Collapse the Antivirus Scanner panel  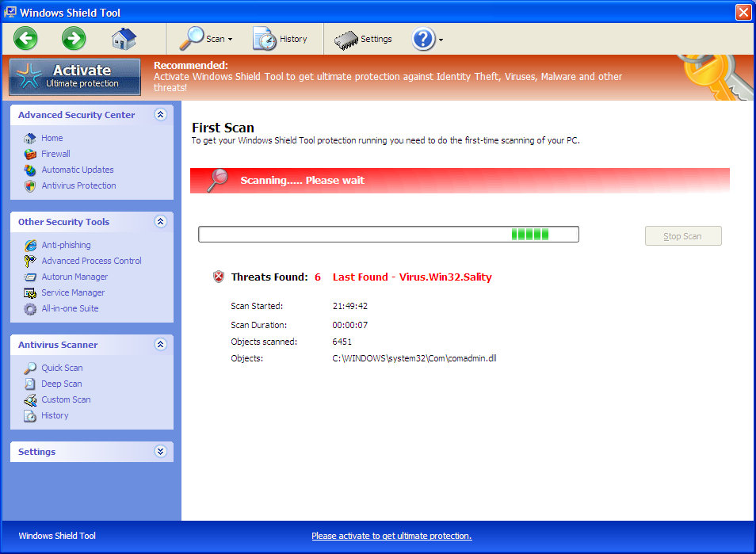coord(161,344)
